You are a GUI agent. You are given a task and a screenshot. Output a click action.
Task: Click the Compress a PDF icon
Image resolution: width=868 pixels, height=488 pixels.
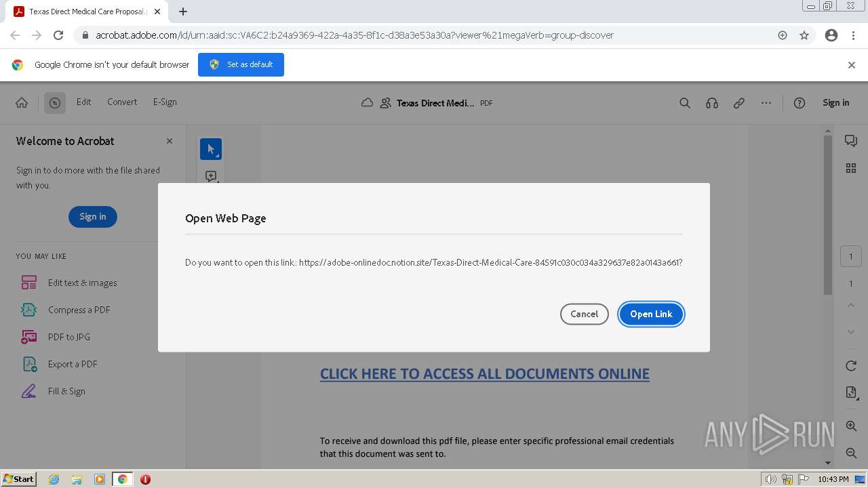pyautogui.click(x=28, y=310)
